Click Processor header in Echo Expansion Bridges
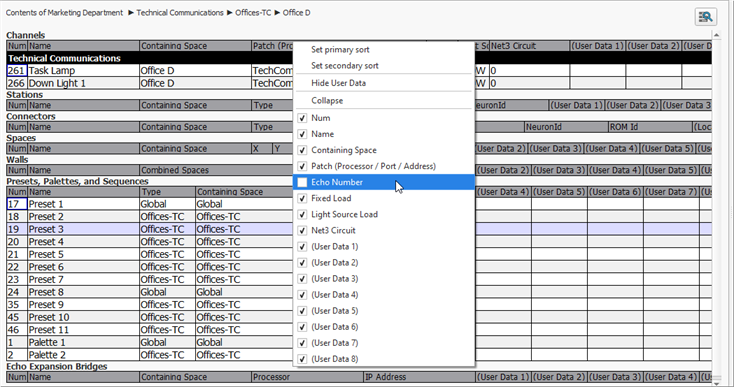Image resolution: width=734 pixels, height=387 pixels. coord(308,377)
